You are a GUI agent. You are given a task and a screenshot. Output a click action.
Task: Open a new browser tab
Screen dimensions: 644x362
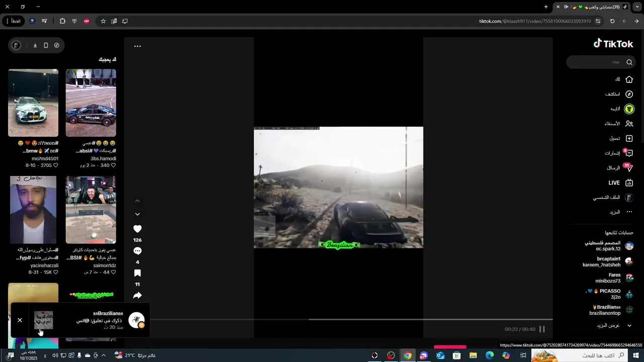pos(546,7)
